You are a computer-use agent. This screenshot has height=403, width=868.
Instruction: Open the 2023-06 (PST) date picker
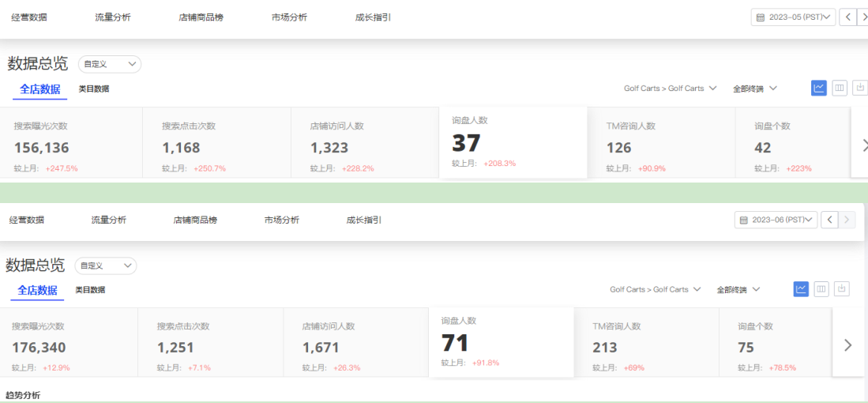(776, 220)
